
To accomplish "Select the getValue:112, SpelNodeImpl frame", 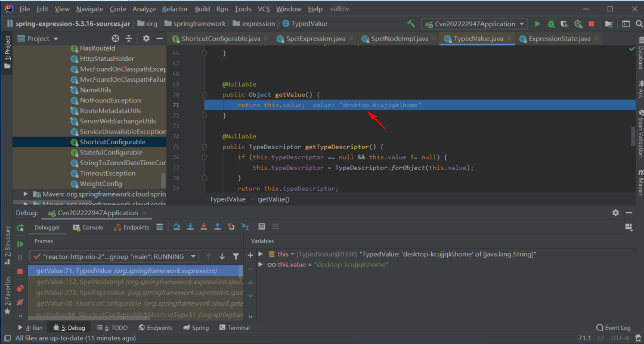I will click(135, 281).
